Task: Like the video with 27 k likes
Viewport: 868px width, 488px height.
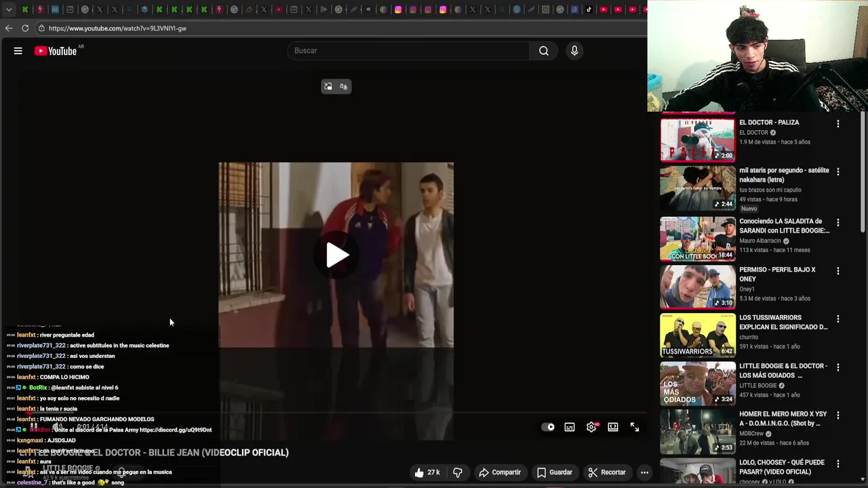Action: 427,472
